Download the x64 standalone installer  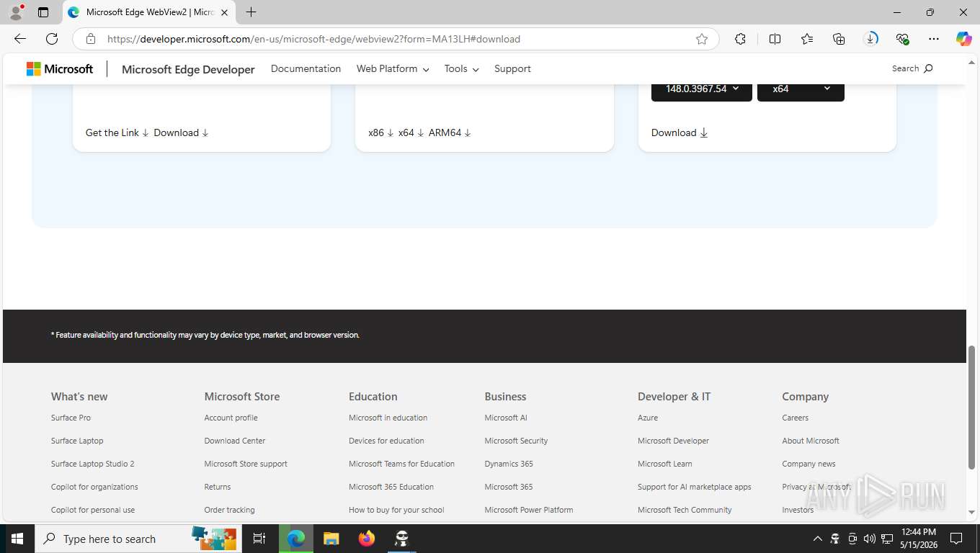411,132
